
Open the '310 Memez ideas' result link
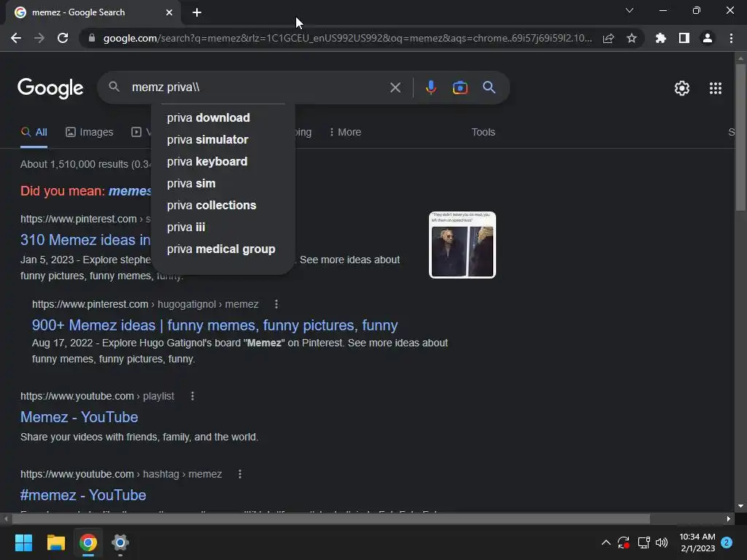point(85,240)
